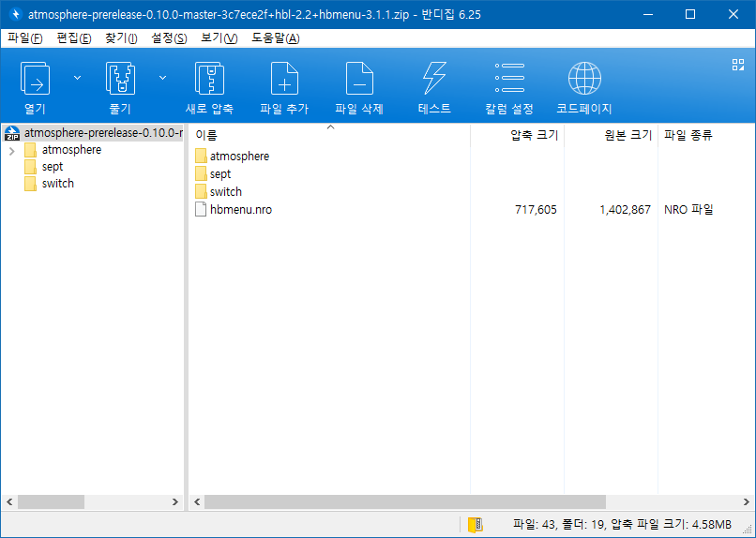The width and height of the screenshot is (756, 538).
Task: Click the tree pane's left scroll arrow
Action: coord(9,501)
